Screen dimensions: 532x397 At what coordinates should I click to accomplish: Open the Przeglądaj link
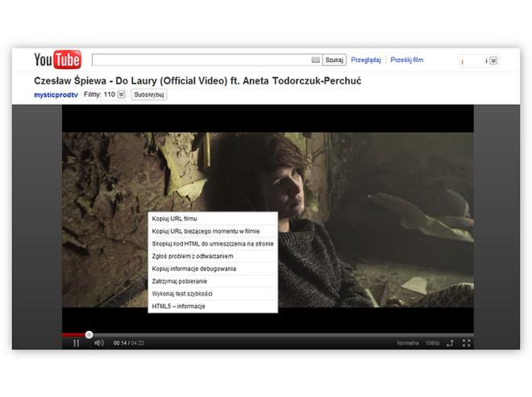click(x=366, y=60)
